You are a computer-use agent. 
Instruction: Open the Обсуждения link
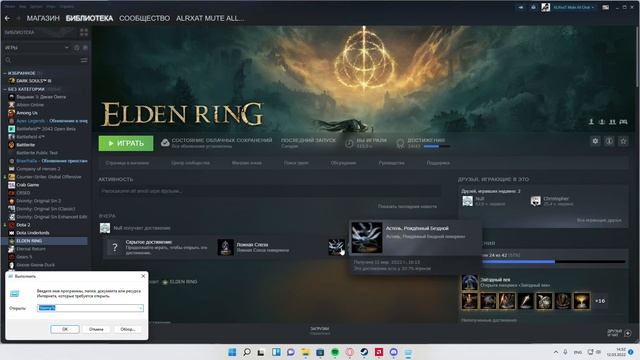pyautogui.click(x=343, y=163)
